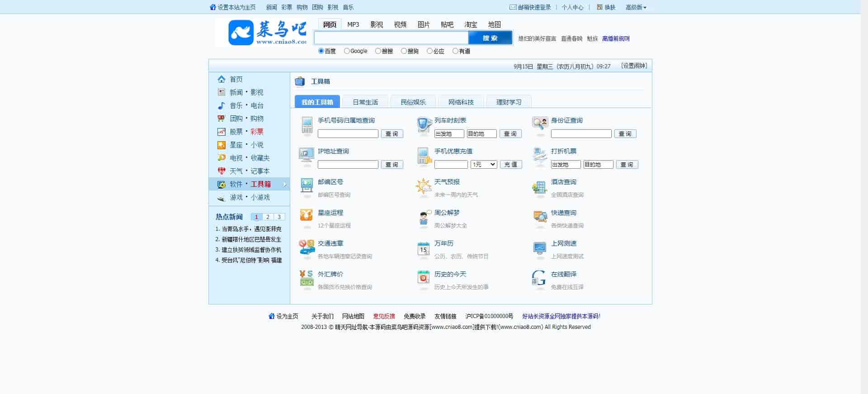868x394 pixels.
Task: Click the weather forecast sun icon
Action: 424,186
